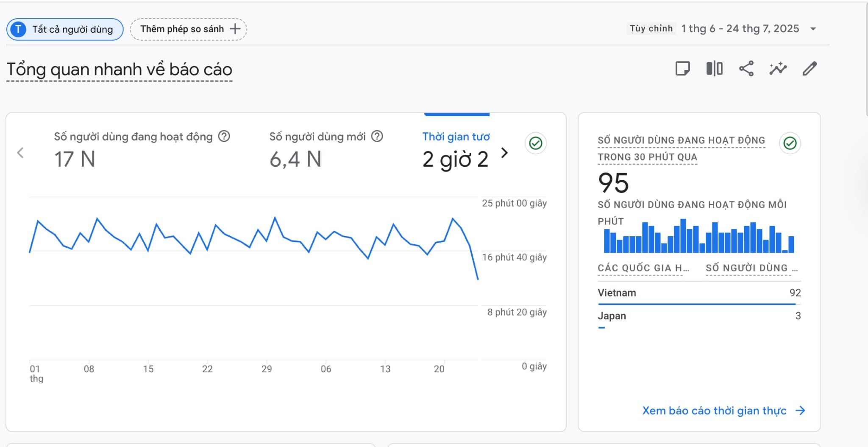Open 'SỐ NGƯỜI DÙNG ...' metric column header
The height and width of the screenshot is (447, 868).
pos(751,268)
